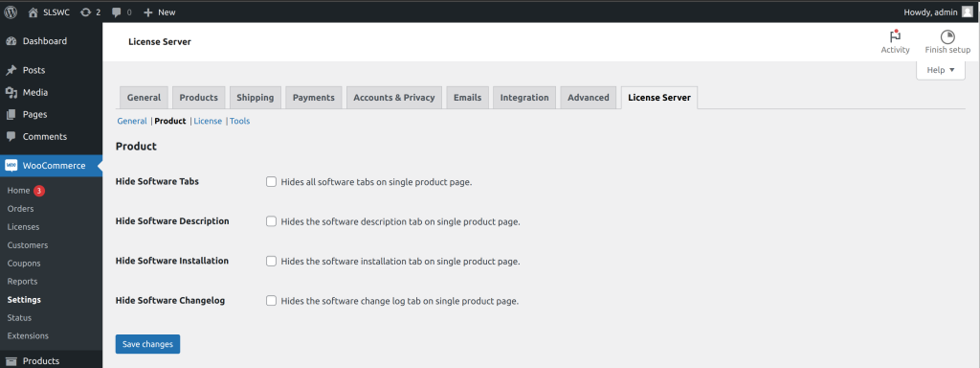The image size is (980, 368).
Task: Open Posts menu label in sidebar
Action: pyautogui.click(x=33, y=70)
